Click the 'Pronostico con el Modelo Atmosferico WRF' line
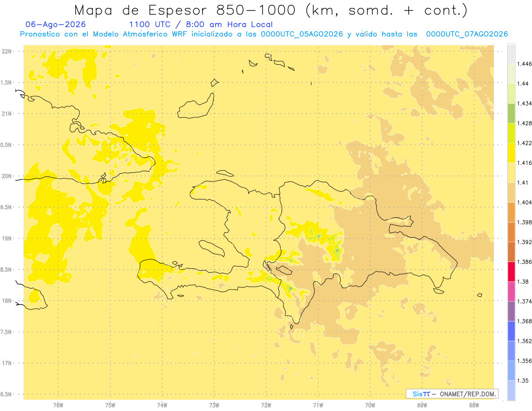This screenshot has width=532, height=411. 264,34
